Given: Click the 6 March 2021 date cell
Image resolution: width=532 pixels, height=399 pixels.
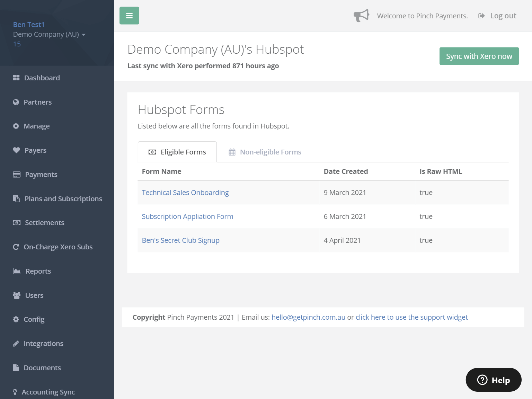Looking at the screenshot, I should 345,216.
